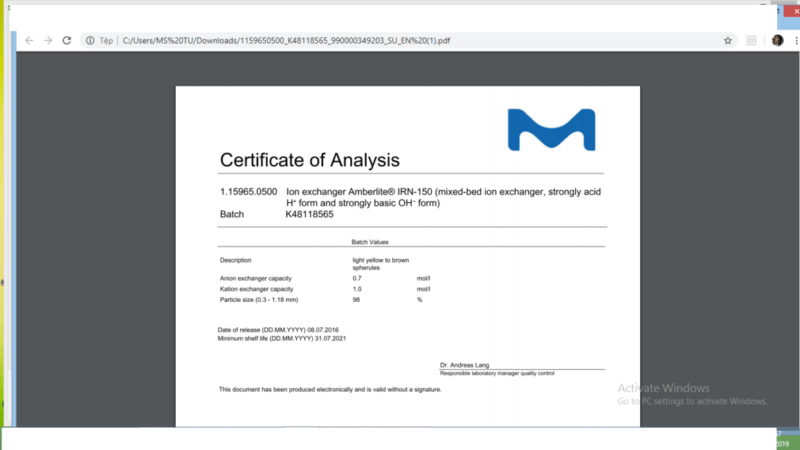Select the kation capacity value 1.0
The width and height of the screenshot is (800, 450).
357,289
